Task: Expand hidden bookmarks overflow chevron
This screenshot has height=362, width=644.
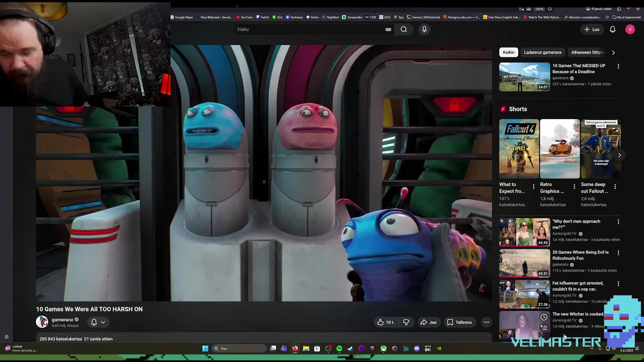Action: click(x=607, y=17)
